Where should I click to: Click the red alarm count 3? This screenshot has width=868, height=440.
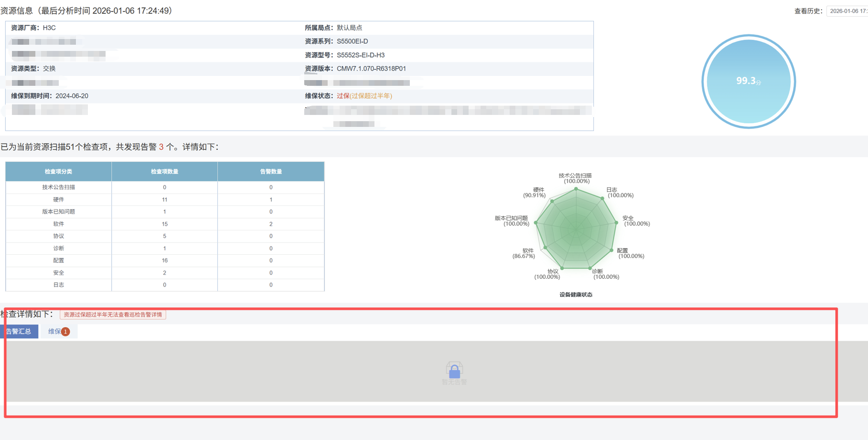pos(161,147)
